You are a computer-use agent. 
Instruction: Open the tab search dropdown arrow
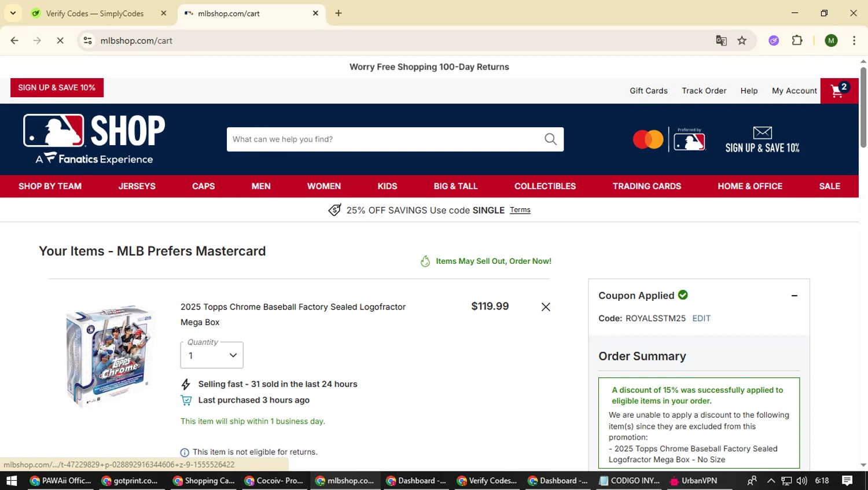coord(13,13)
